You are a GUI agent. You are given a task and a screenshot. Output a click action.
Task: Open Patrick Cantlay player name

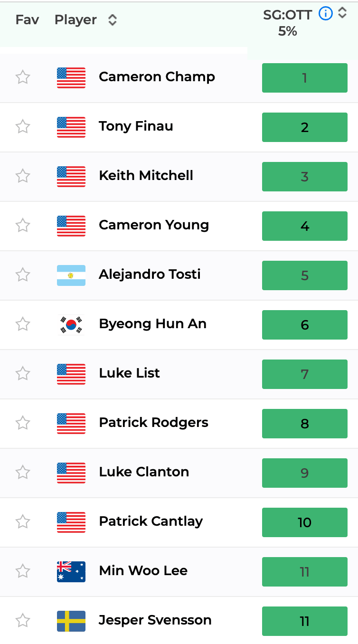(151, 521)
